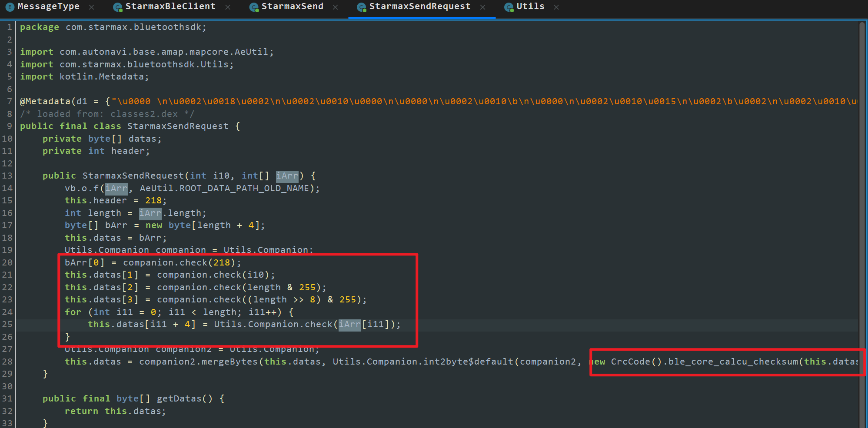Click the StarmaxSend class icon
868x428 pixels.
coord(254,7)
